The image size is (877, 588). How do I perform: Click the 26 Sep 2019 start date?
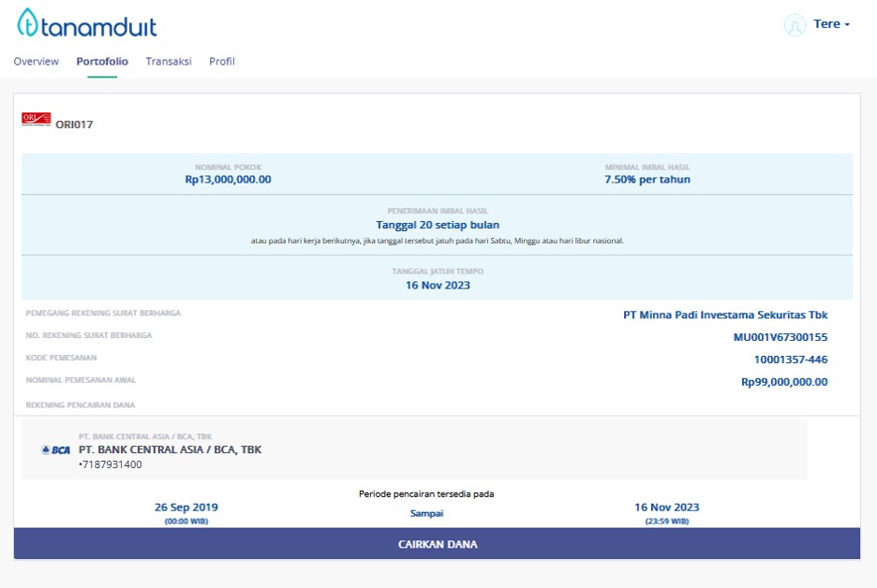pyautogui.click(x=186, y=507)
